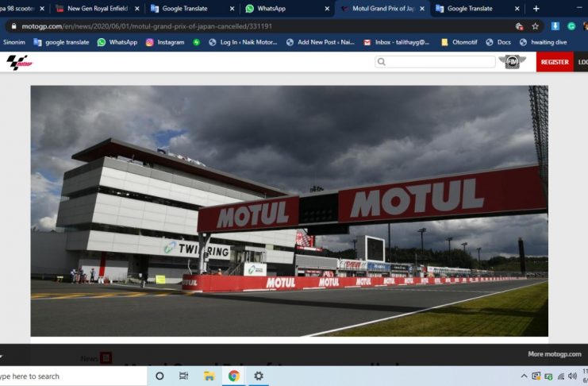Bookmark this page with the star icon
The image size is (588, 386).
click(x=536, y=26)
